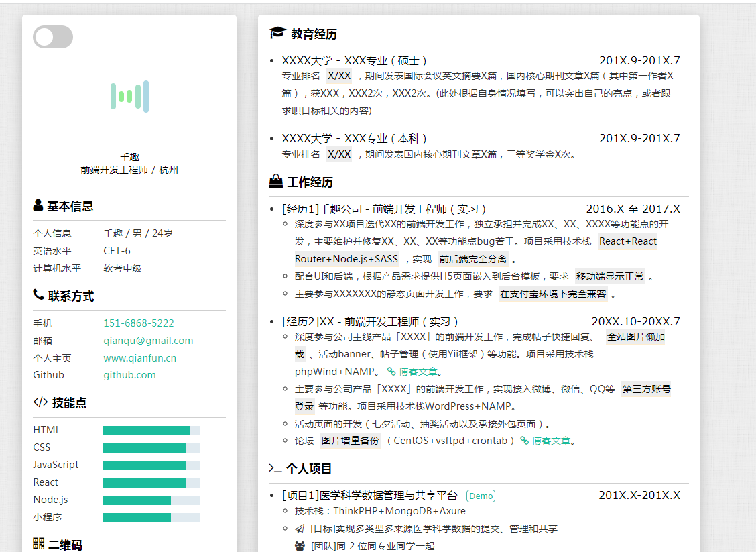Click the phone icon beside 联系方式
The image size is (756, 552).
pos(38,296)
